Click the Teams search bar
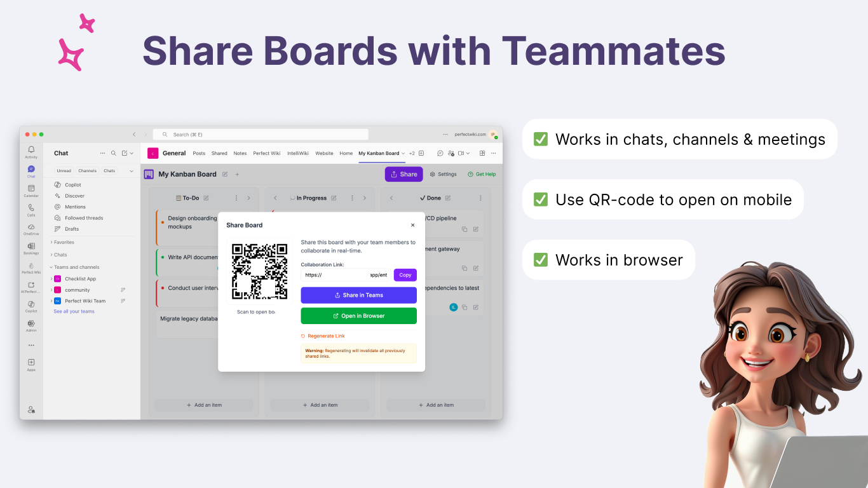The width and height of the screenshot is (868, 488). point(261,135)
